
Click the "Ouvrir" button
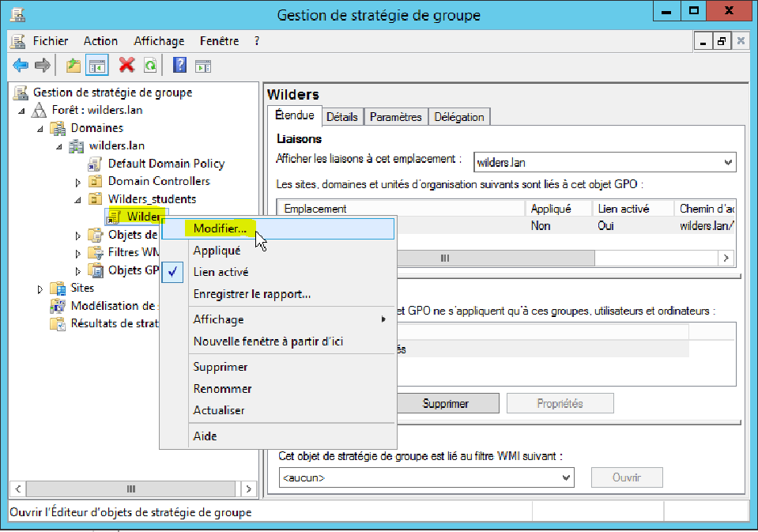point(626,477)
